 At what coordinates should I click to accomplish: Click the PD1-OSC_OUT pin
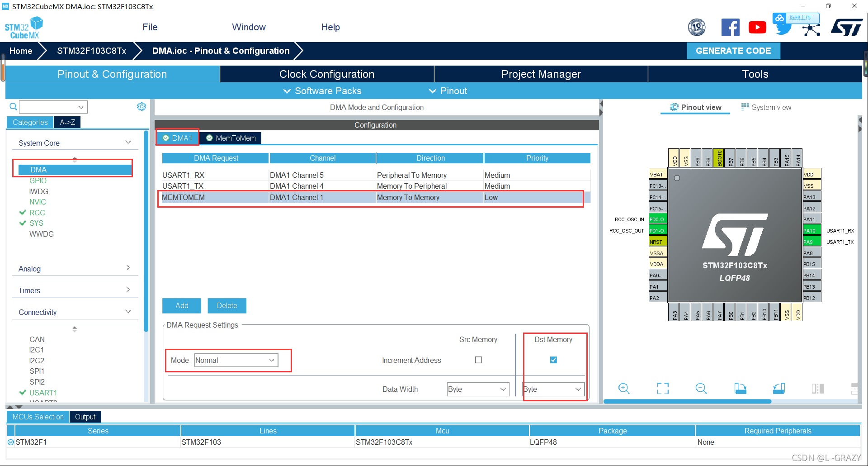[x=658, y=230]
